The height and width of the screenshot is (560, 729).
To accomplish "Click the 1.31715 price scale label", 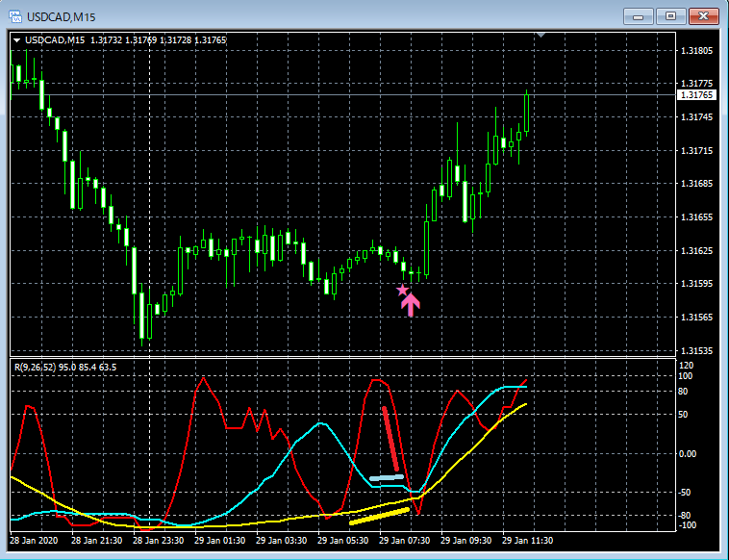I will [696, 151].
